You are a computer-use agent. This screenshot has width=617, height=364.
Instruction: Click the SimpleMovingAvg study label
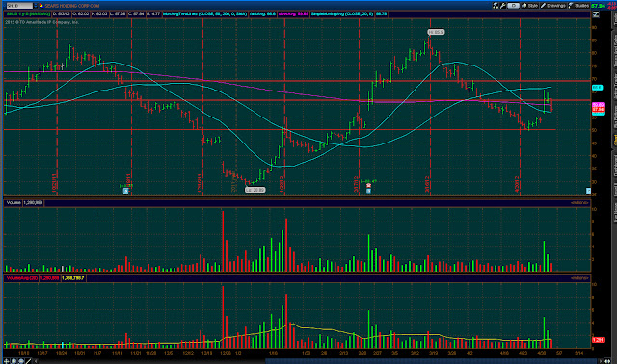(342, 13)
